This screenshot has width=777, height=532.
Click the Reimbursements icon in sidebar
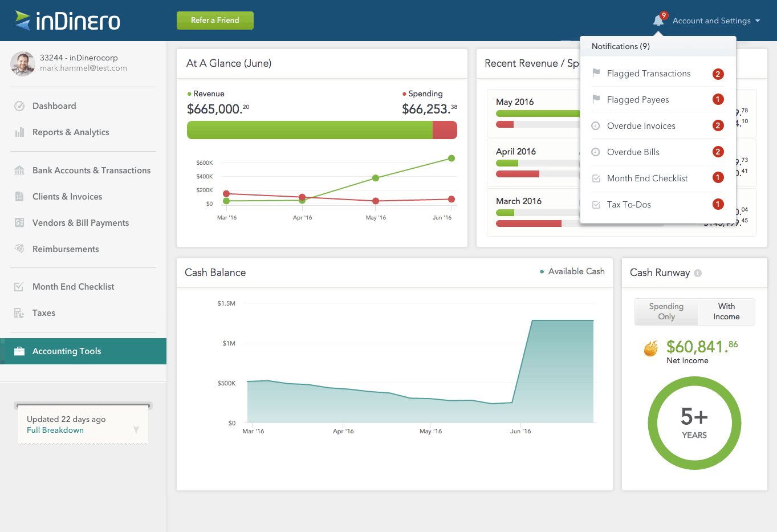tap(19, 249)
